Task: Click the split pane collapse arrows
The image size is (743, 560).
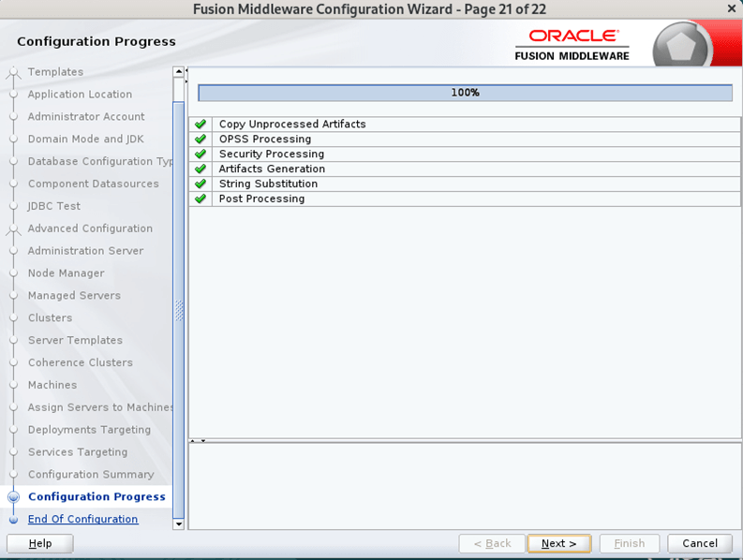Action: (198, 441)
